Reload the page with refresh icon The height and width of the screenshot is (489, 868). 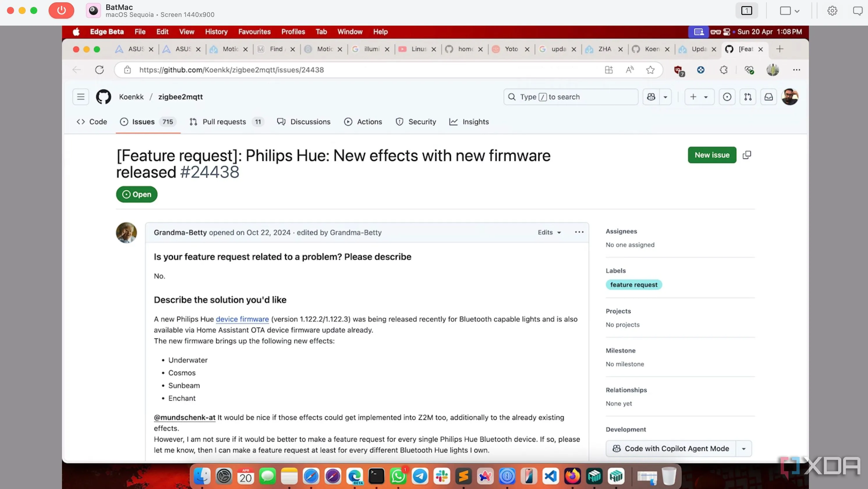99,70
